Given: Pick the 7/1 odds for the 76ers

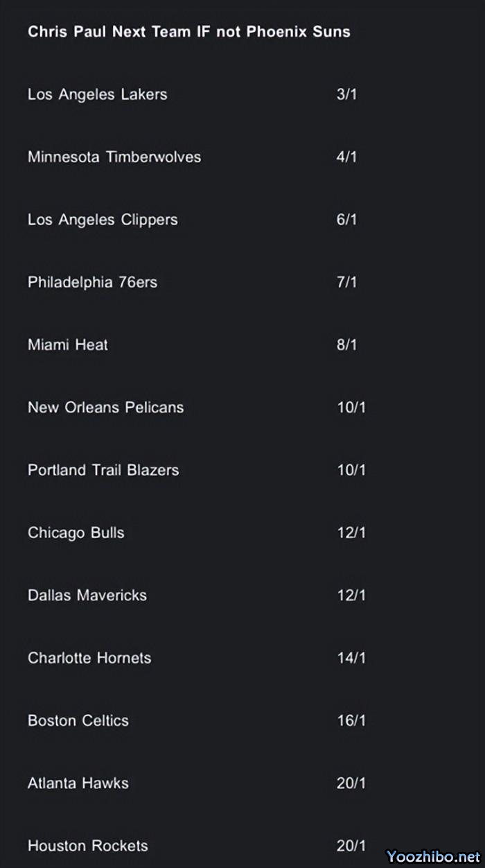Looking at the screenshot, I should click(x=346, y=282).
